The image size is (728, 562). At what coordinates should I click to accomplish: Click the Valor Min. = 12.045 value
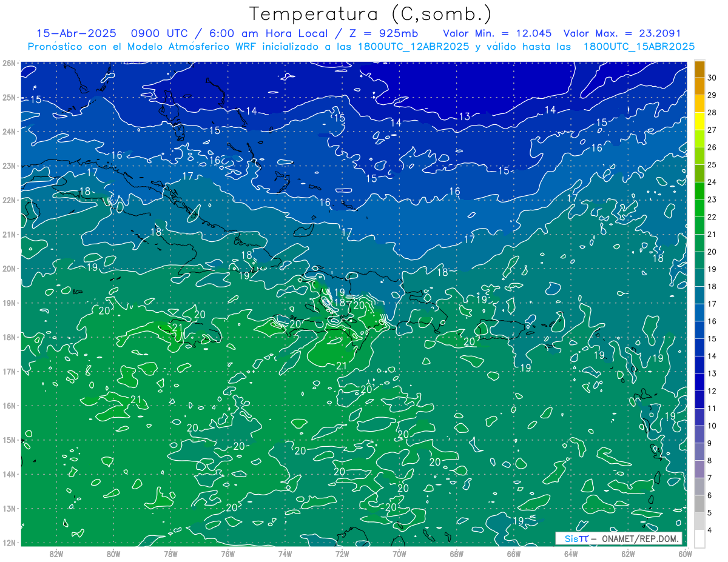point(497,33)
